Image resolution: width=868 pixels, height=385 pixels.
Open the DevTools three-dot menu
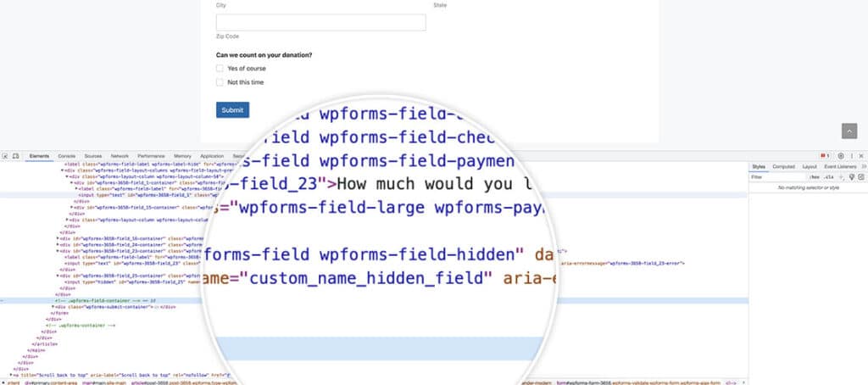coord(852,156)
